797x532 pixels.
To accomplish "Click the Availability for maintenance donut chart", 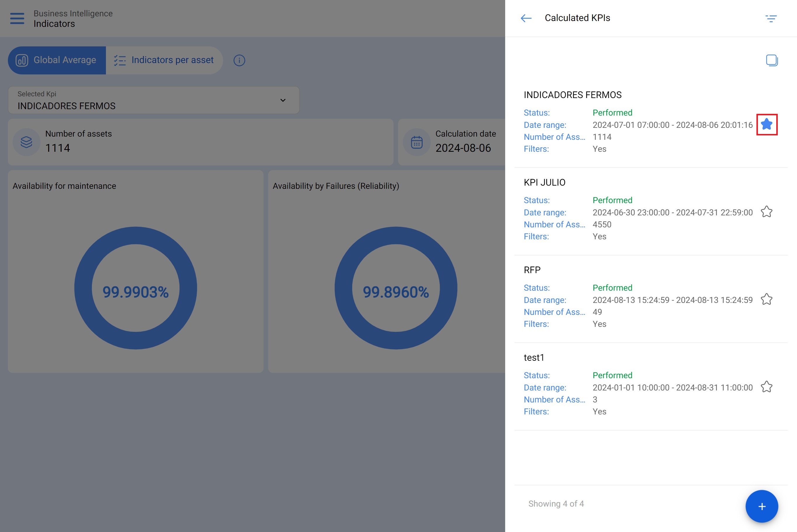I will (x=136, y=288).
